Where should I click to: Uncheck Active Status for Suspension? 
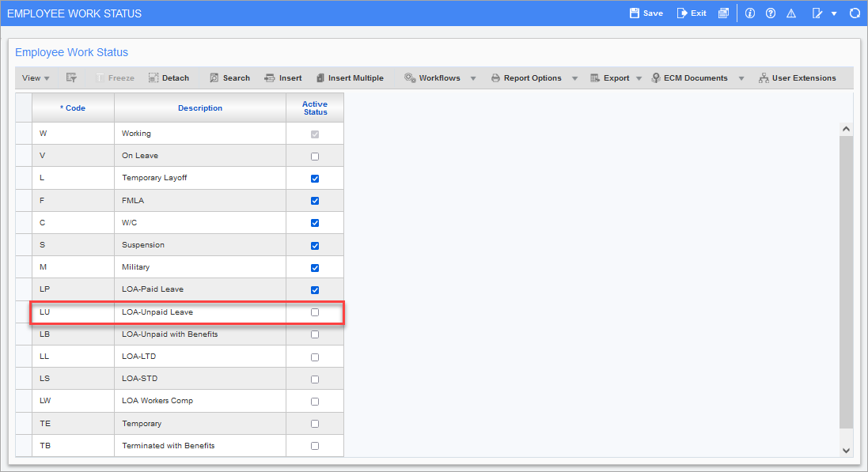315,246
